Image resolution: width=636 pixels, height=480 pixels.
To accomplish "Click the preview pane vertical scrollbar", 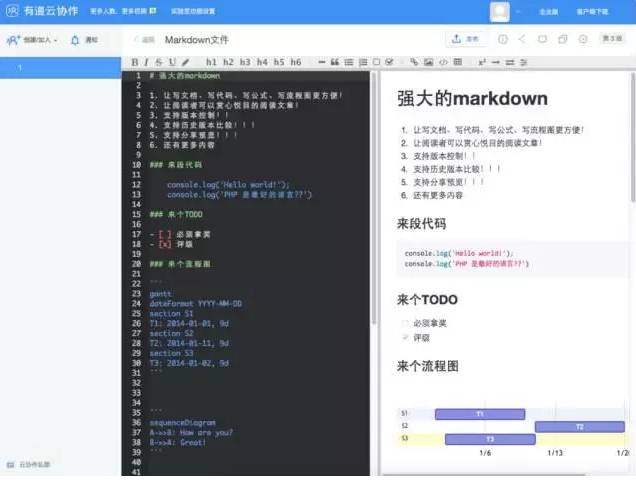I will pos(633,137).
